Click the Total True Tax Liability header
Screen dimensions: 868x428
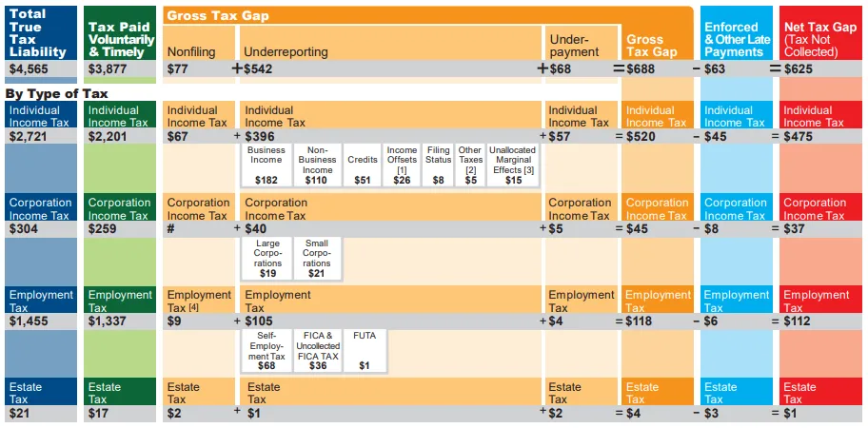39,33
